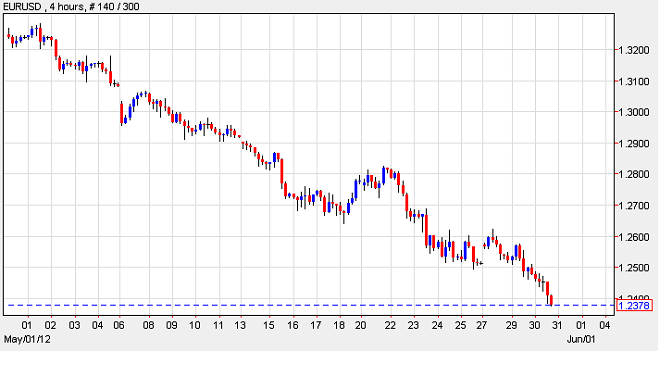The width and height of the screenshot is (659, 368).
Task: Click date tick 18 on the time axis
Action: tap(339, 326)
